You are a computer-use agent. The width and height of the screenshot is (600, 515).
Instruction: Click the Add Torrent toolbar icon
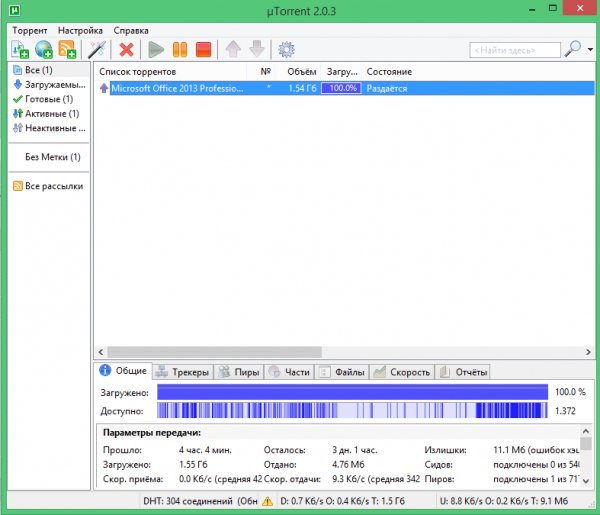20,50
